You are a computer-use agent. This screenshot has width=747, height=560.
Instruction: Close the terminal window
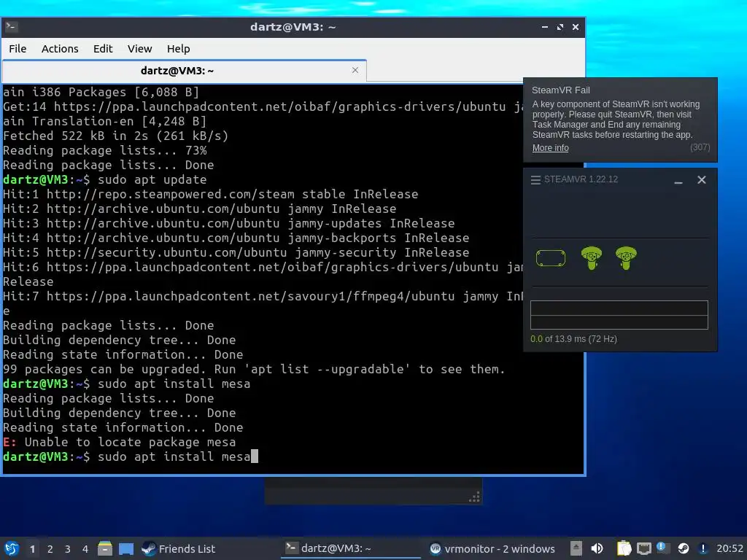point(576,27)
